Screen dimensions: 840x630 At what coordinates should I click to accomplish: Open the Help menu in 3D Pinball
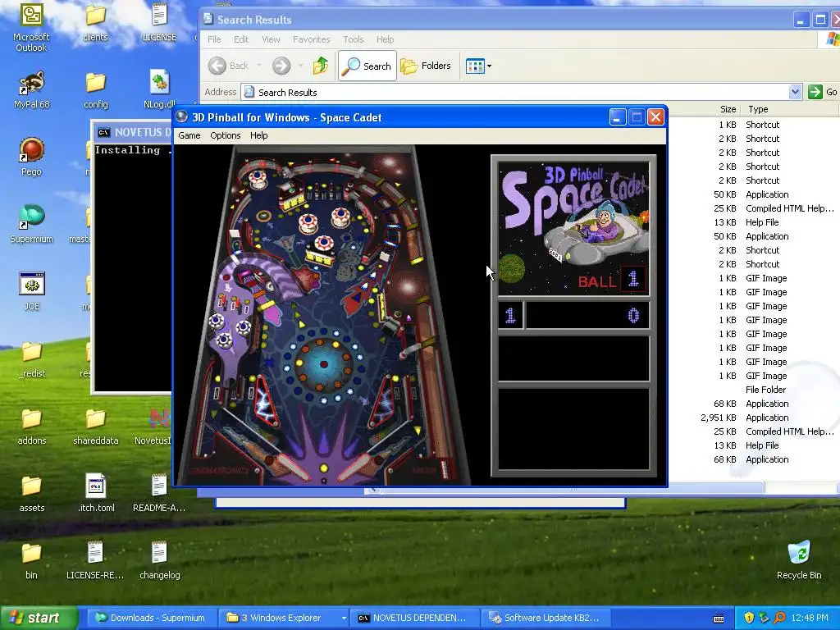tap(258, 135)
